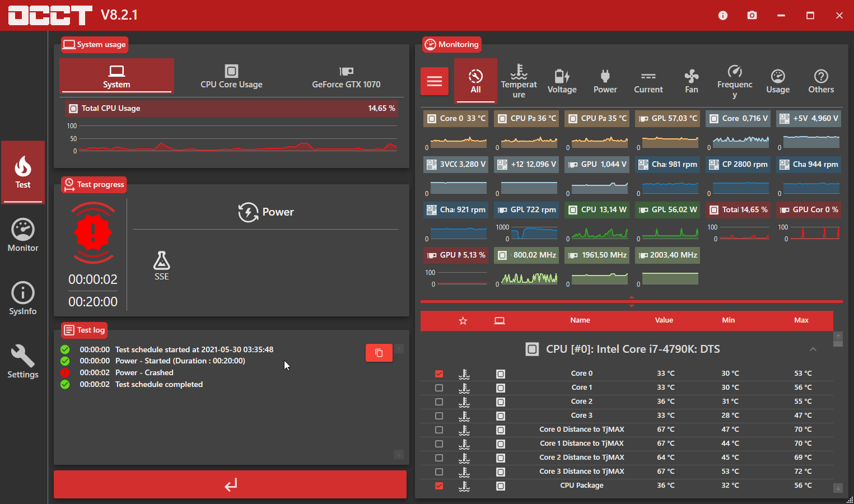Click the large red return arrow button
This screenshot has width=854, height=504.
pos(230,484)
